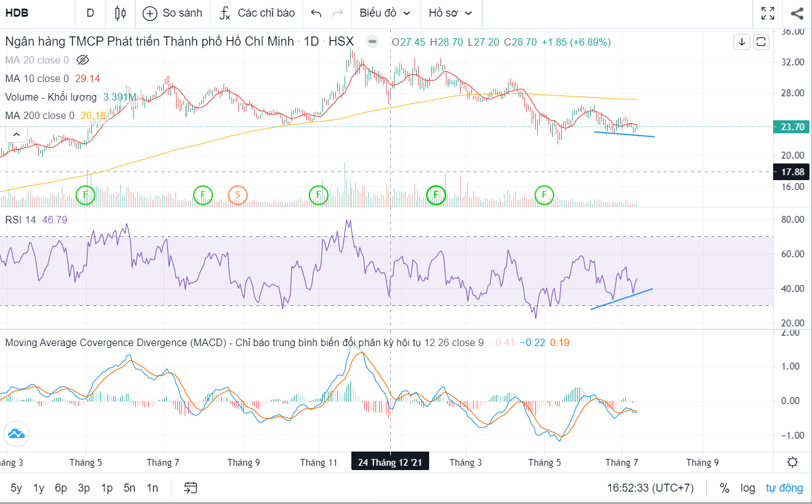
Task: Open the candlestick chart style selector
Action: pyautogui.click(x=120, y=13)
